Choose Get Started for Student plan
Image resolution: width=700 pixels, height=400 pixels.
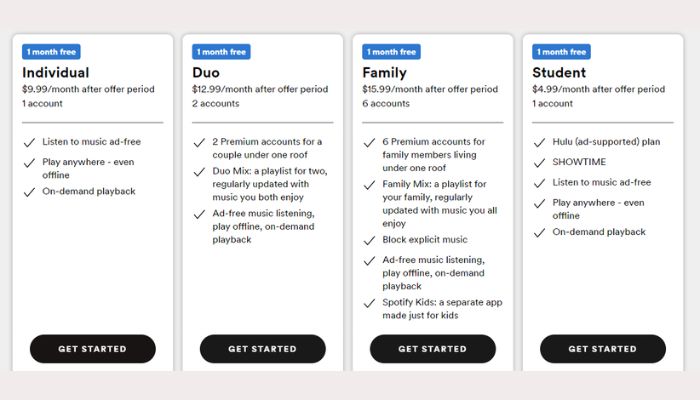coord(602,349)
